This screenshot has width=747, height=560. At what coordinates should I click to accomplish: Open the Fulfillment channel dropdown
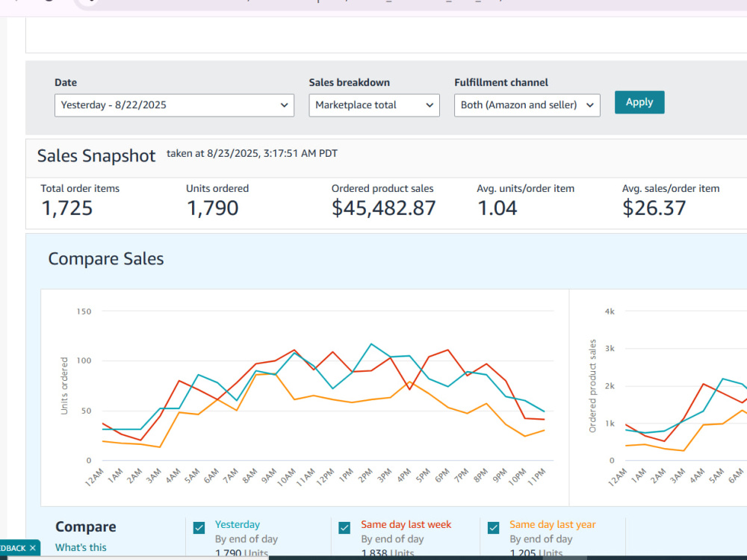point(527,105)
